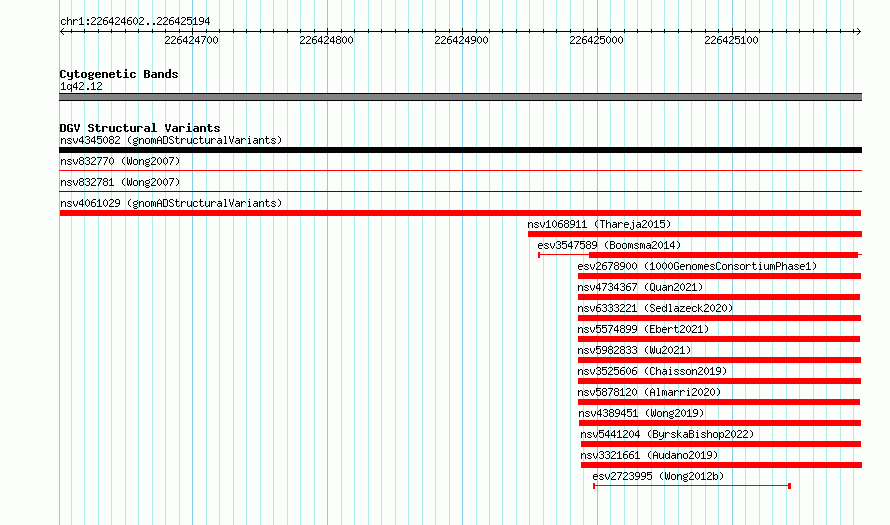This screenshot has width=890, height=525.
Task: Open variant label nsv6333221 (Sedlazeck2020)
Action: [x=655, y=308]
